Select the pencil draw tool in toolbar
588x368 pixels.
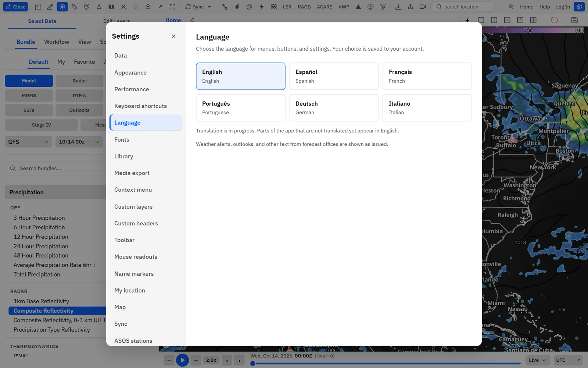pos(50,7)
